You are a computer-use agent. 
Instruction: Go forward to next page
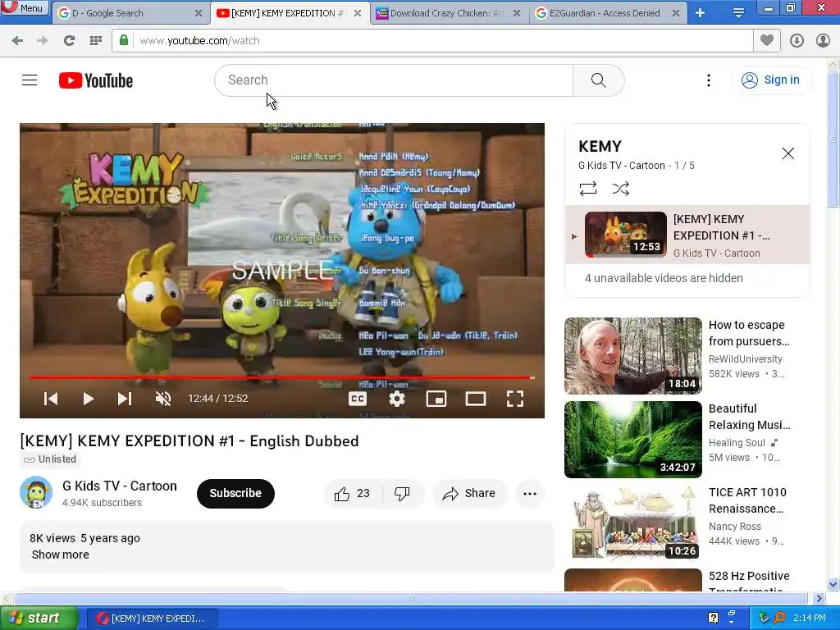[43, 41]
